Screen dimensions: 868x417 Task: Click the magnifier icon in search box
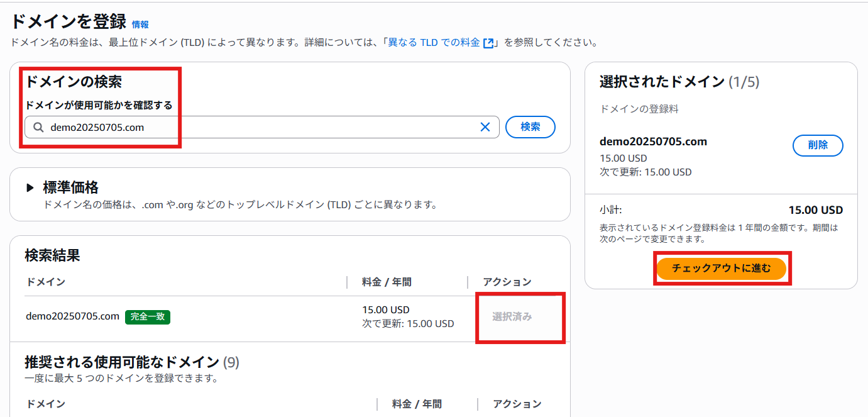coord(38,127)
